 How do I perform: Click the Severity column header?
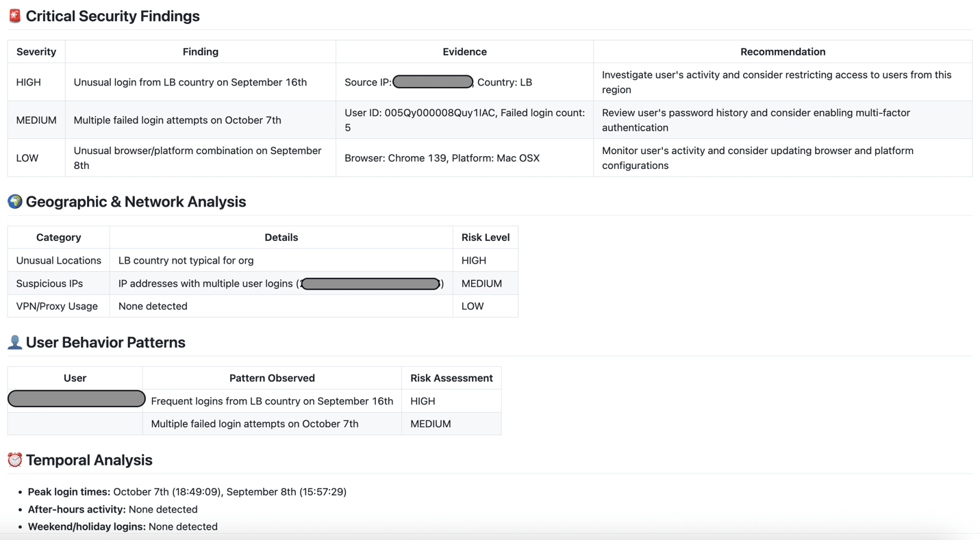[x=36, y=52]
